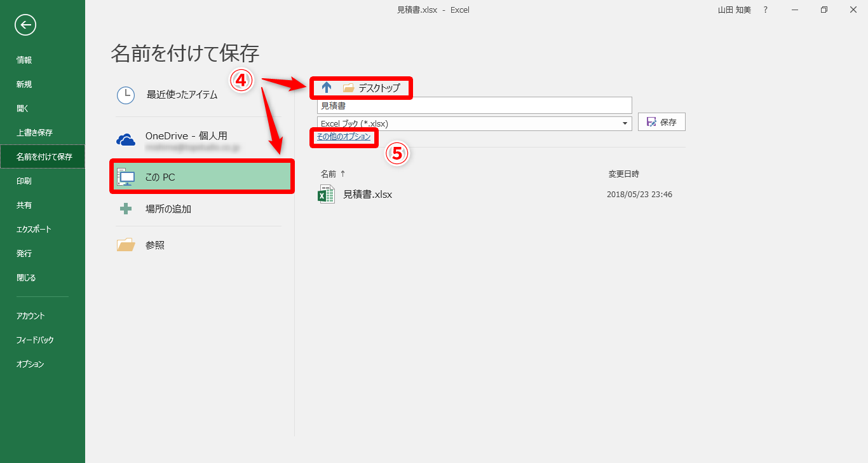The width and height of the screenshot is (868, 463).
Task: Open the その他のオプション link
Action: click(x=344, y=137)
